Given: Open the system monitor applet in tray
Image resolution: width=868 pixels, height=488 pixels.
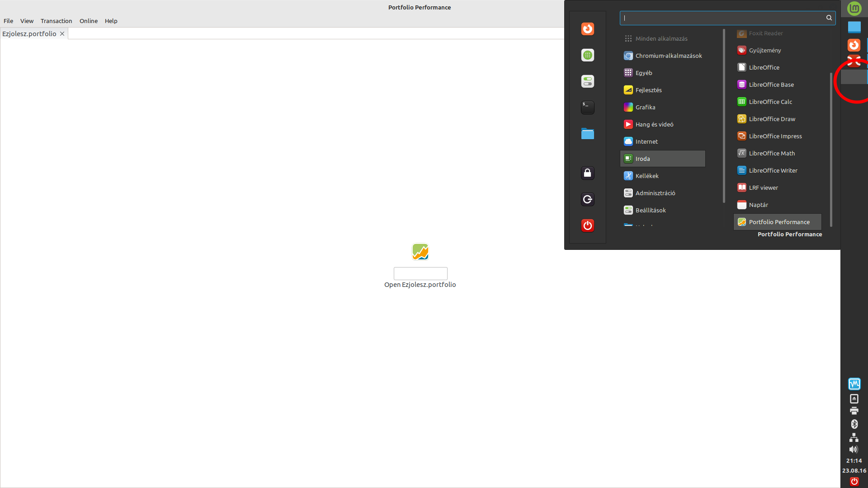Looking at the screenshot, I should point(854,384).
